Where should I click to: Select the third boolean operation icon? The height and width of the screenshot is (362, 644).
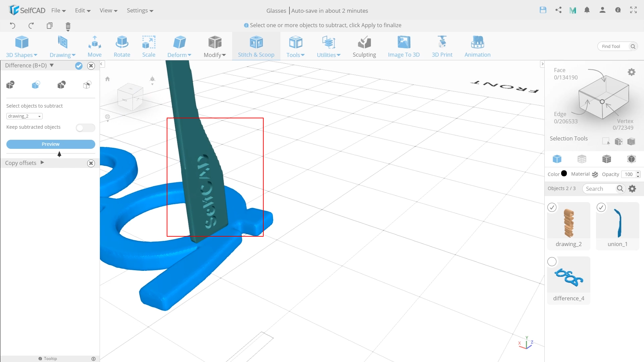point(61,85)
